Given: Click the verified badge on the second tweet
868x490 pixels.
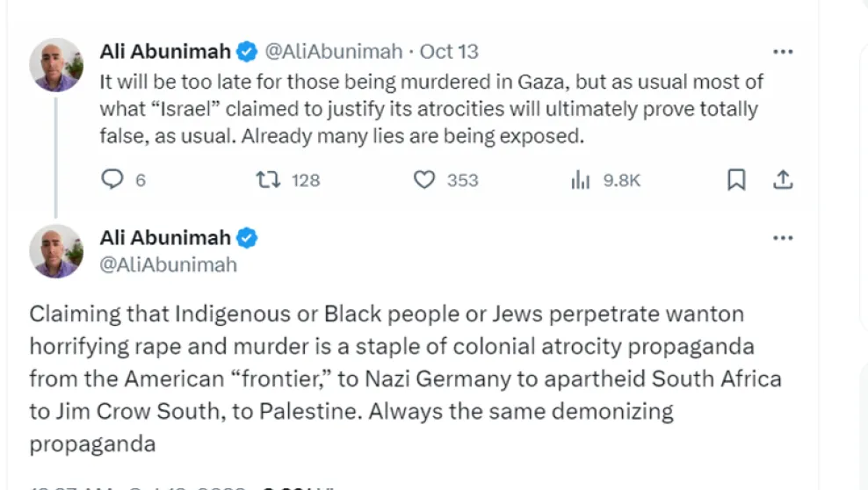Looking at the screenshot, I should coord(248,237).
